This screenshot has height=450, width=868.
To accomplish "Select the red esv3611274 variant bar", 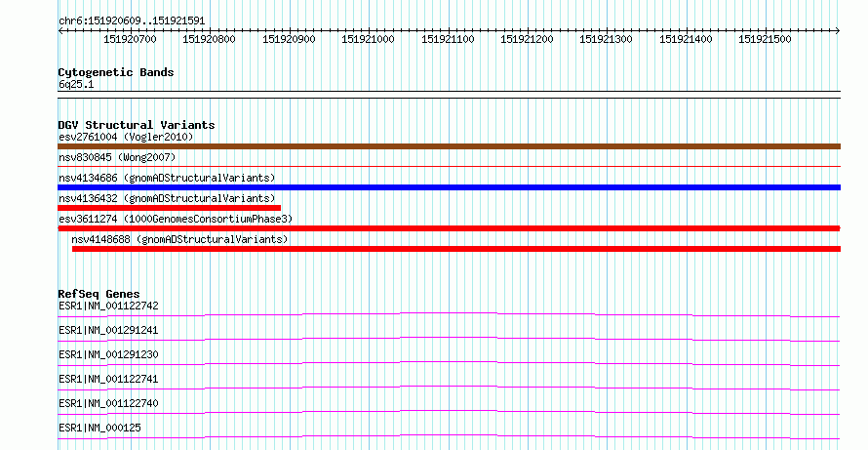I will [449, 228].
